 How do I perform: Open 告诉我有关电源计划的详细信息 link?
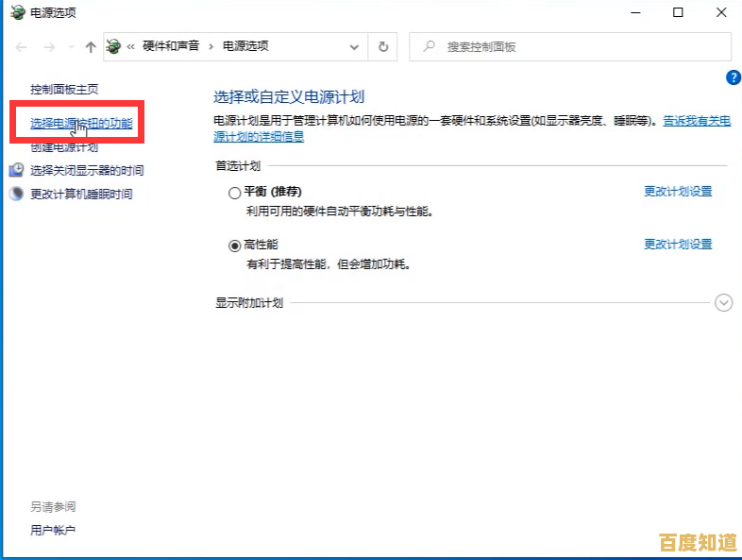point(697,121)
